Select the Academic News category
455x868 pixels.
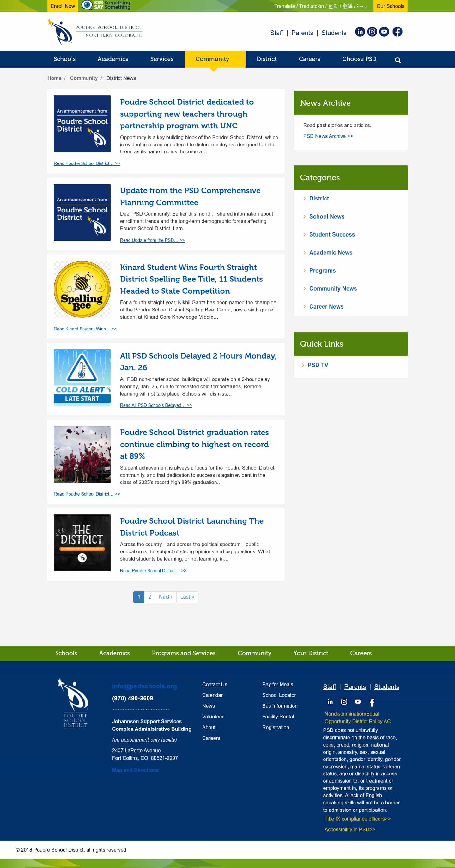coord(331,252)
